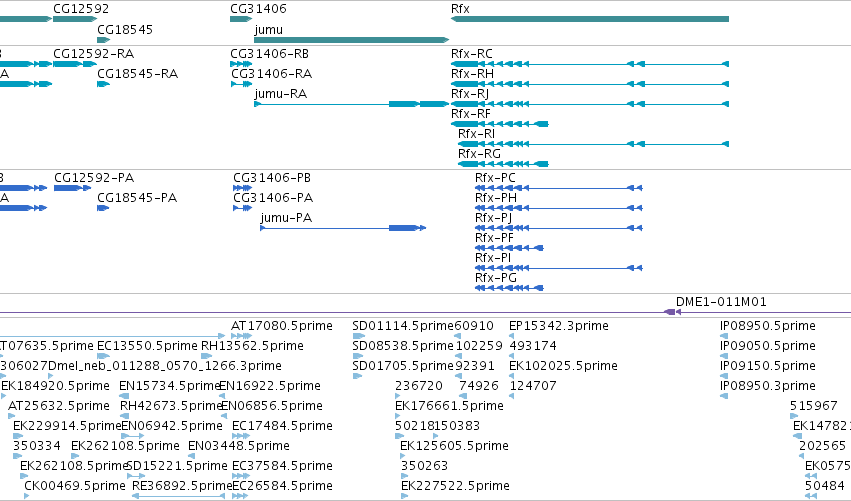Click the SD01705.5prime EST
This screenshot has width=851, height=501.
pyautogui.click(x=357, y=376)
